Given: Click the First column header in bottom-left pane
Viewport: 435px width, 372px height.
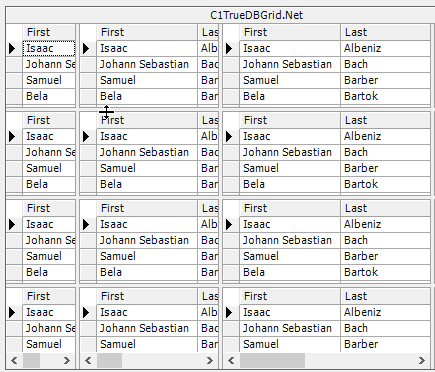Looking at the screenshot, I should tap(49, 296).
